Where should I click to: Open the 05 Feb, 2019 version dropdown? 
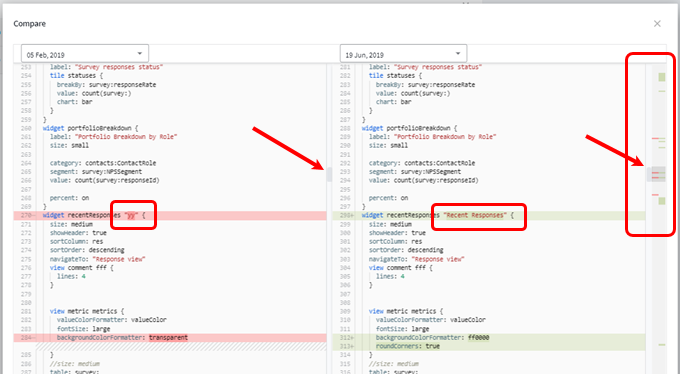[x=85, y=54]
